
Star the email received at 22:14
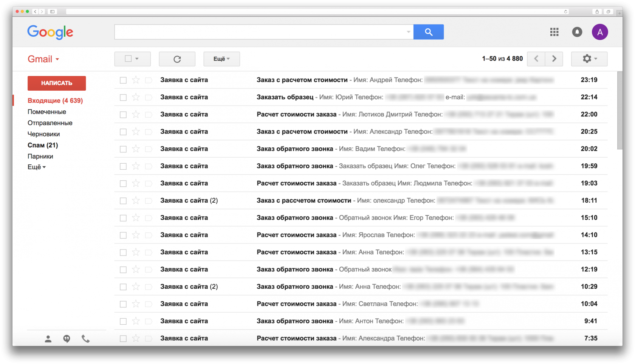[136, 97]
